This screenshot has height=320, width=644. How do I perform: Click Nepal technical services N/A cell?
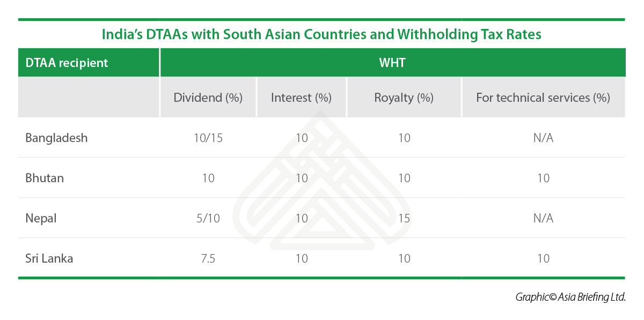click(543, 218)
